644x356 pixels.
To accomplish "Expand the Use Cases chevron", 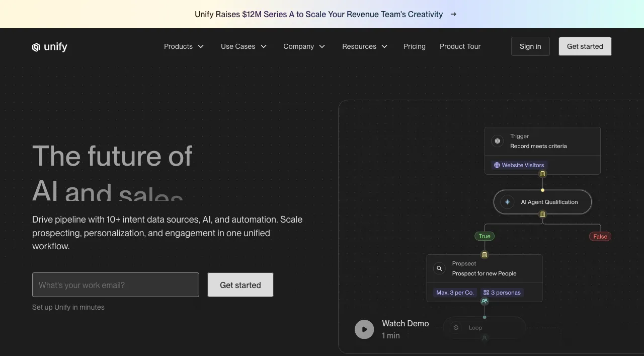I will (264, 46).
